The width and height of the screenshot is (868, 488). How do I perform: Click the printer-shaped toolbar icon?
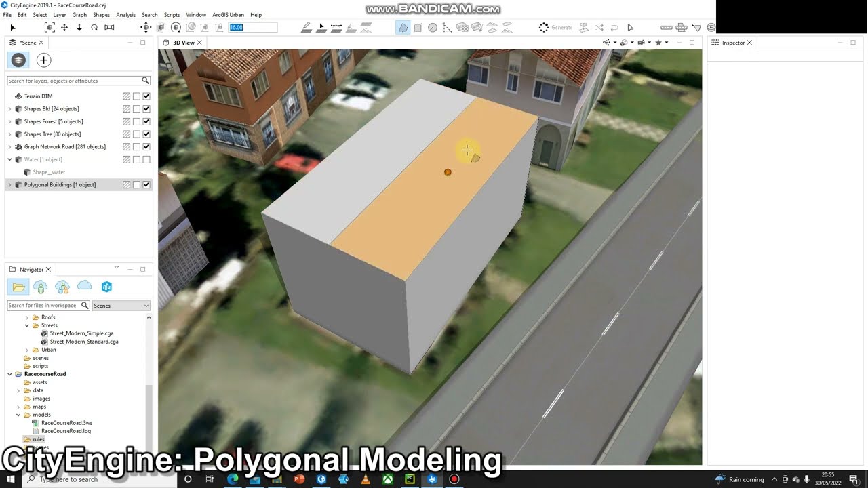click(x=682, y=28)
